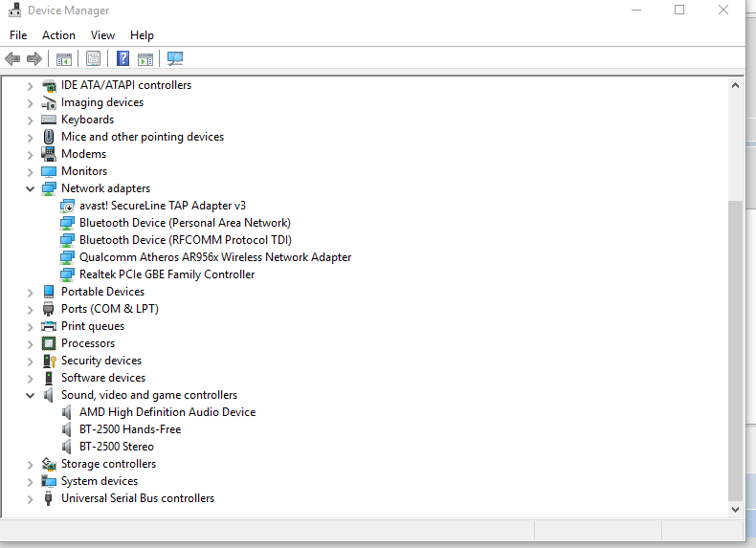
Task: Open the File menu
Action: pos(18,35)
